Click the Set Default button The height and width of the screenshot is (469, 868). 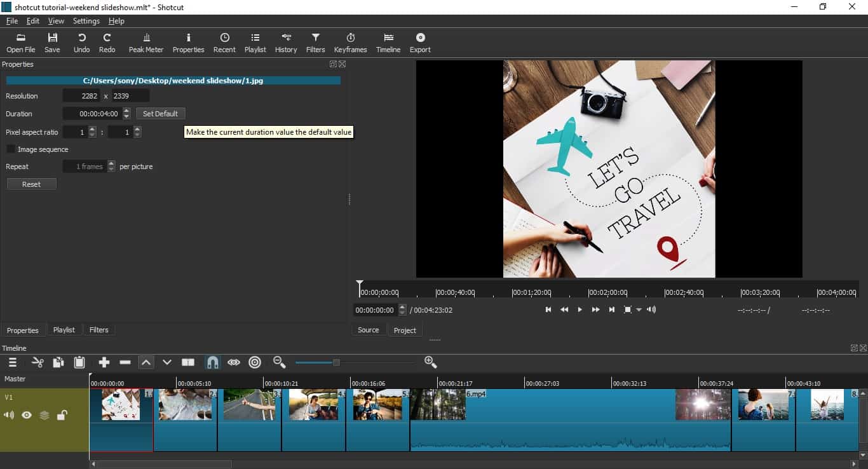point(160,113)
